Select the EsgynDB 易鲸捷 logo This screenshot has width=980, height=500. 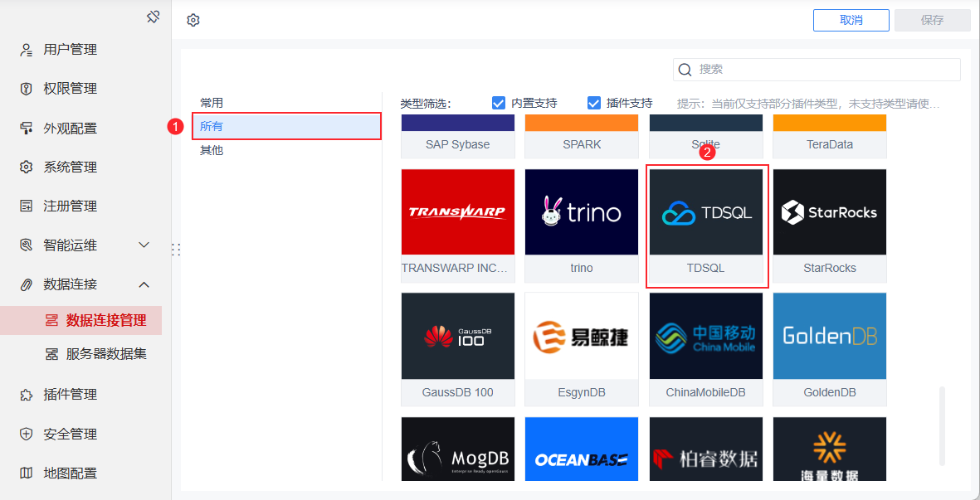tap(583, 337)
